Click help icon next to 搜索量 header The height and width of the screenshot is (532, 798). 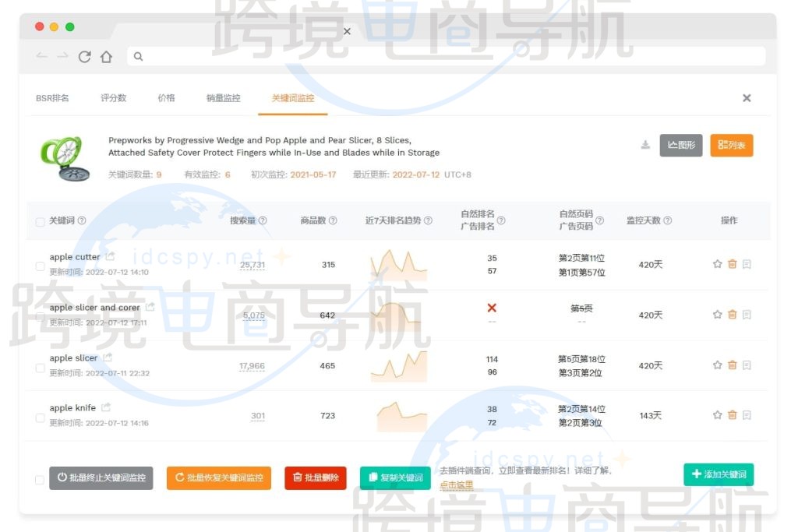(263, 220)
